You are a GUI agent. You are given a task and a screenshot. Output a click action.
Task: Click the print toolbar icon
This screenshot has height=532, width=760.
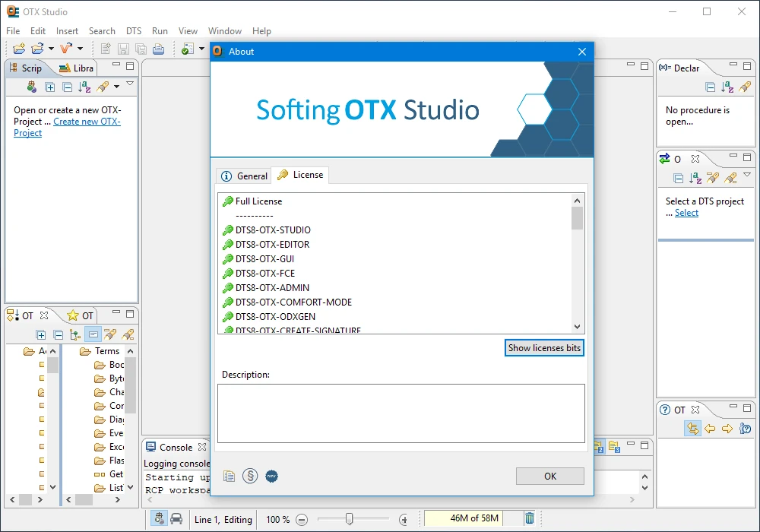tap(159, 49)
